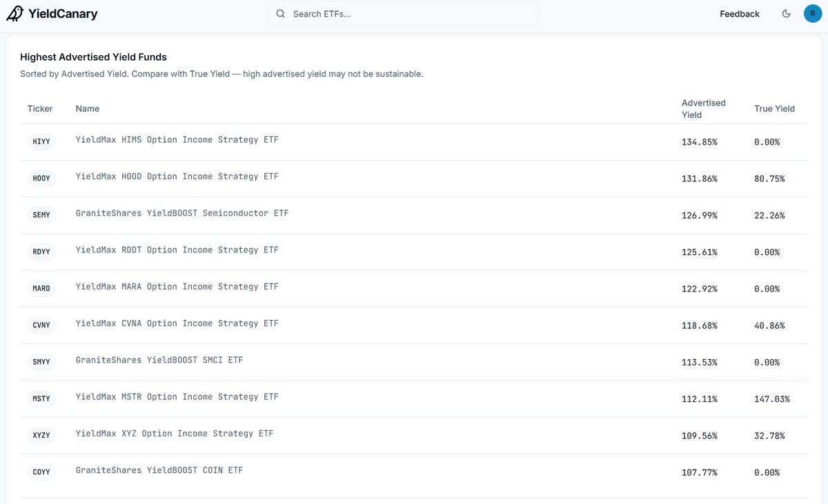Click advertised yield value 125.61%
Image resolution: width=828 pixels, height=504 pixels.
point(700,252)
